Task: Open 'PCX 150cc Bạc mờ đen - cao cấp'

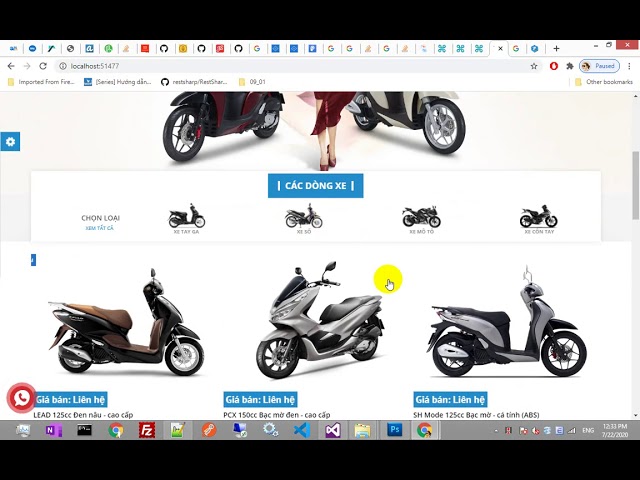Action: 277,415
